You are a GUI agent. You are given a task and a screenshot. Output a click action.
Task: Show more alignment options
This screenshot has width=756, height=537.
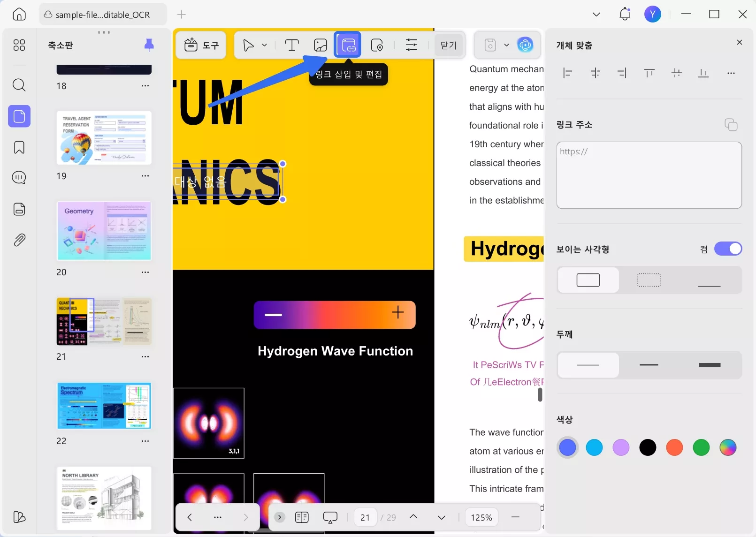(731, 73)
